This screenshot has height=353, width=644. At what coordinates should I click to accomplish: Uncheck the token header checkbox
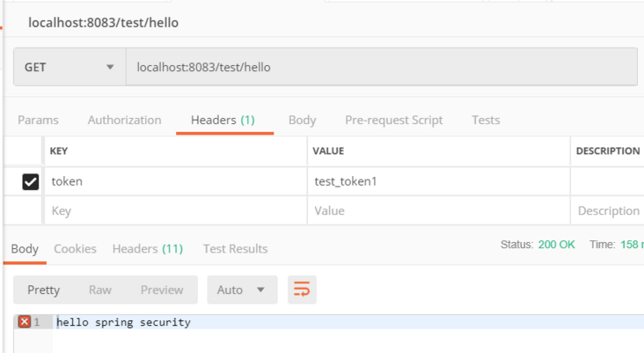click(31, 181)
